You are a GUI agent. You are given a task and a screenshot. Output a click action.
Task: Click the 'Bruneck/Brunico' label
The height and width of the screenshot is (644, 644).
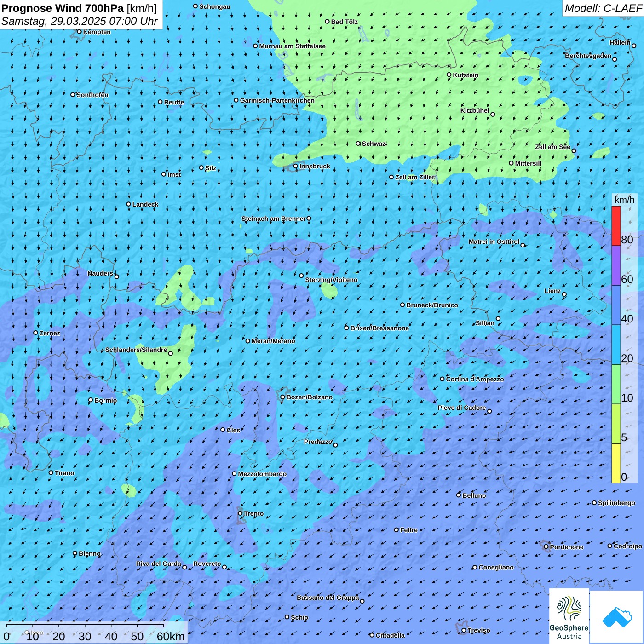432,305
